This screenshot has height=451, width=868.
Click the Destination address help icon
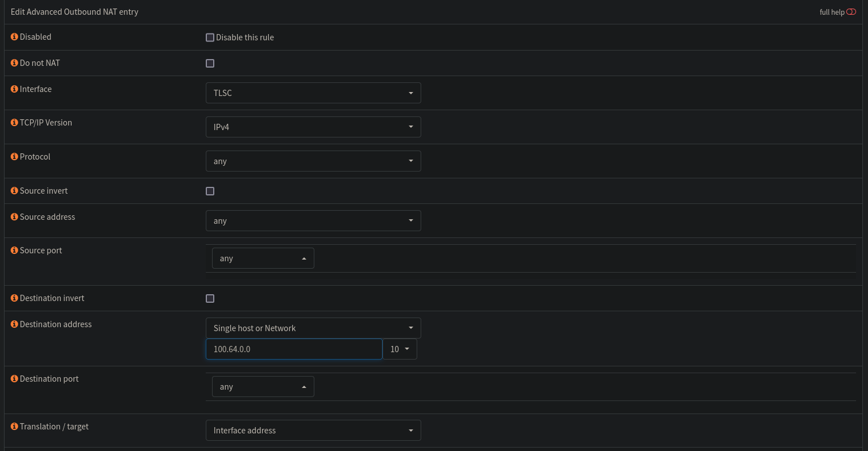[x=15, y=324]
